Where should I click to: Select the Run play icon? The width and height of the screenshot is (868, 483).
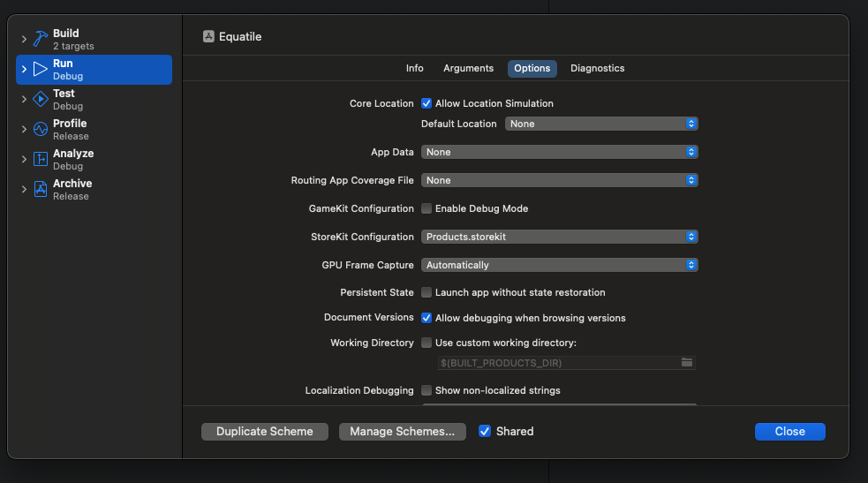click(41, 70)
